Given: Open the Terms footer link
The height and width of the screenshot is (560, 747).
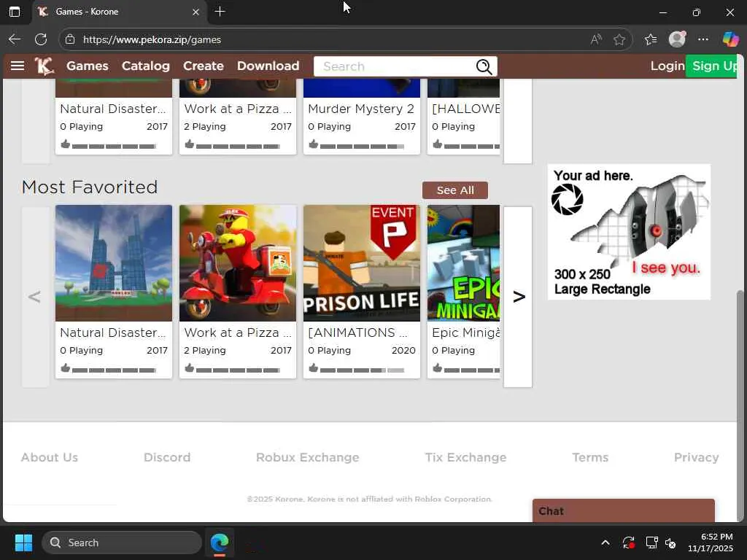Looking at the screenshot, I should coord(590,457).
